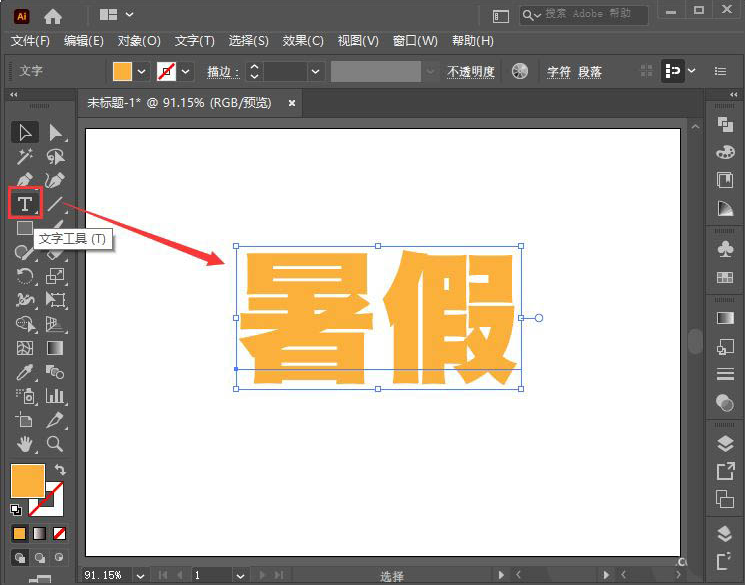Screen dimensions: 745x585
Task: Choose the Warp/Width tool
Action: (25, 300)
